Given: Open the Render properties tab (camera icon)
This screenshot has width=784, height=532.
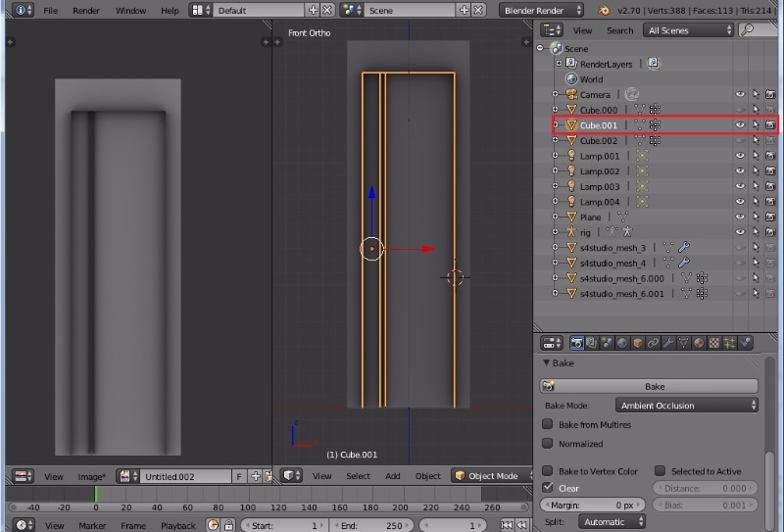Looking at the screenshot, I should pos(577,343).
